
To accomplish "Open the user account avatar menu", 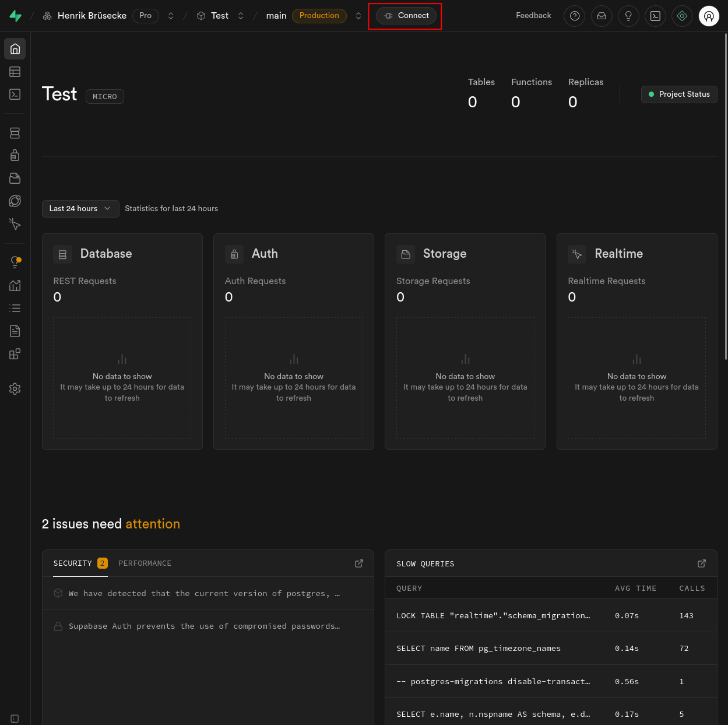I will (709, 16).
